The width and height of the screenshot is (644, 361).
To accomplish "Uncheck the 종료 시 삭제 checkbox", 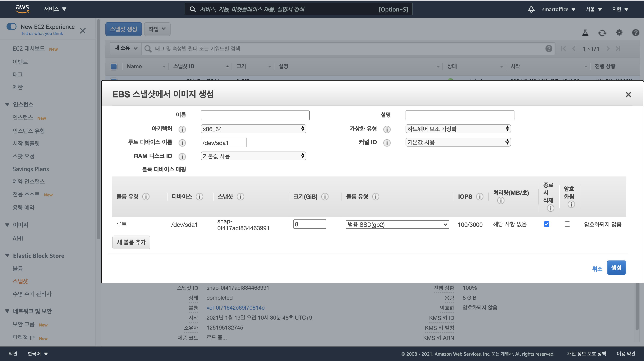I will (x=546, y=224).
